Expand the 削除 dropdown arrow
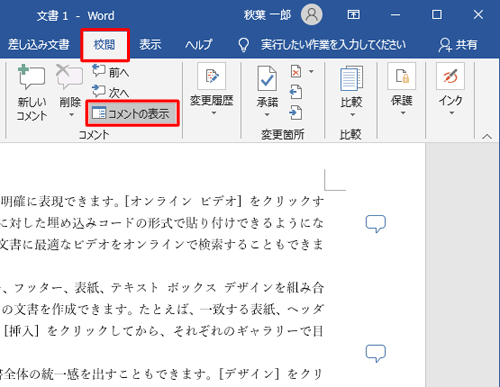Viewport: 500px width, 387px height. (71, 115)
